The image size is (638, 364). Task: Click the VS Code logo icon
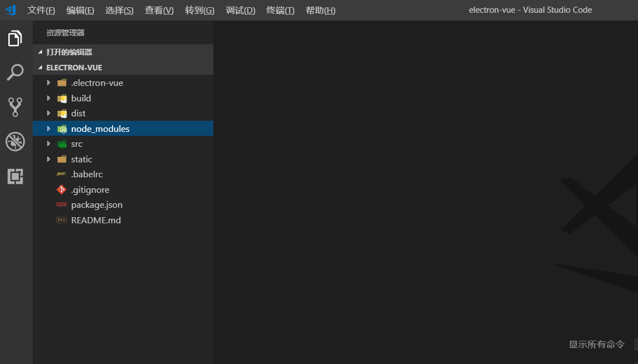[10, 10]
